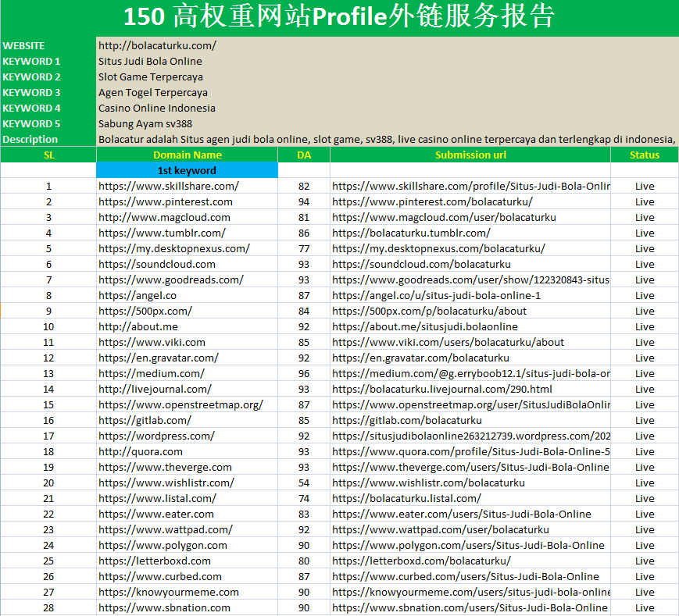Image resolution: width=679 pixels, height=616 pixels.
Task: Select SL number 9 cell
Action: pyautogui.click(x=48, y=311)
